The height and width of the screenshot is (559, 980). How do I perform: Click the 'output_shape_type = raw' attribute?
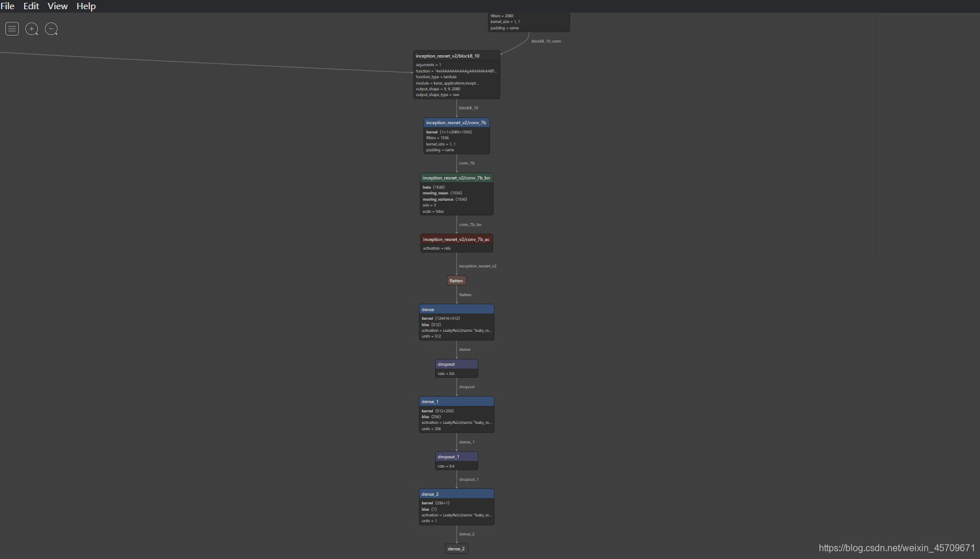coord(437,95)
